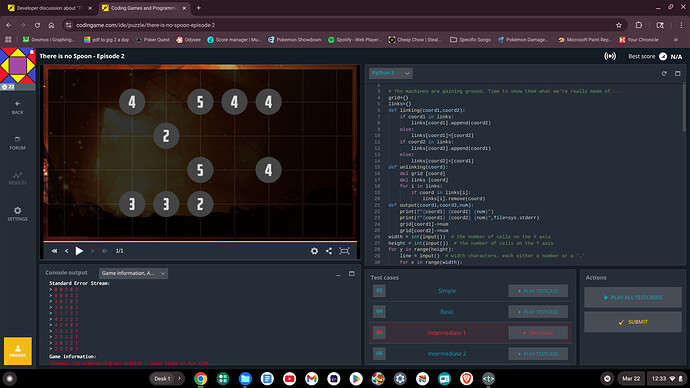Open Chrome from the shelf

point(201,378)
